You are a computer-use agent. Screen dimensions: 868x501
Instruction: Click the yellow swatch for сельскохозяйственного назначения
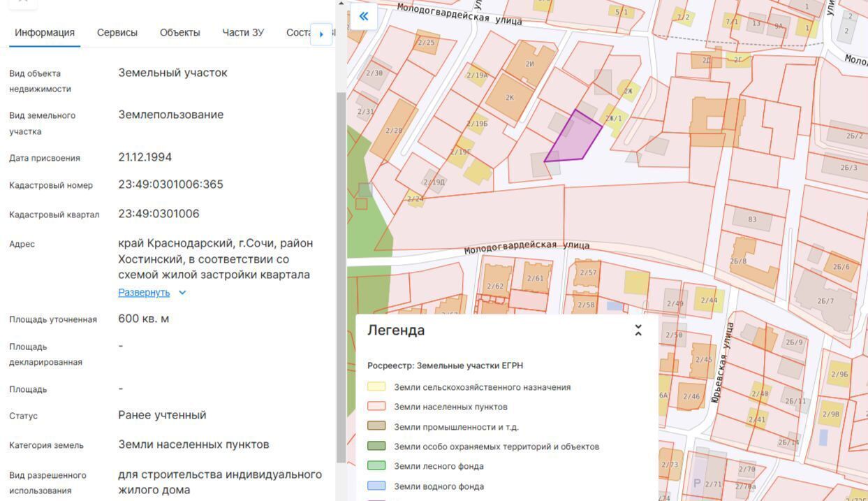coord(376,386)
